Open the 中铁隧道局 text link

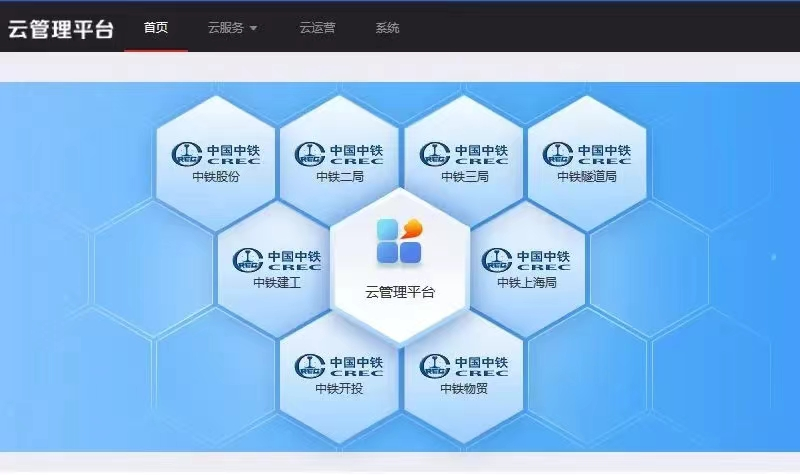tap(587, 177)
